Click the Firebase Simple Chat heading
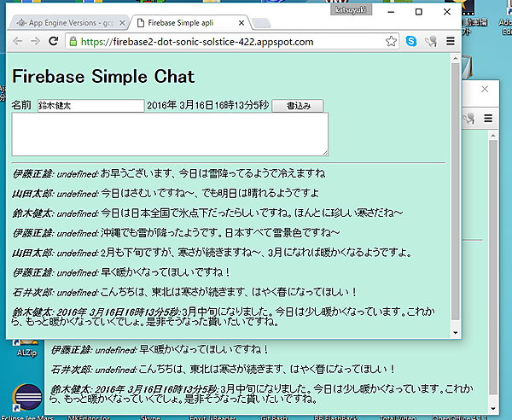 point(103,77)
